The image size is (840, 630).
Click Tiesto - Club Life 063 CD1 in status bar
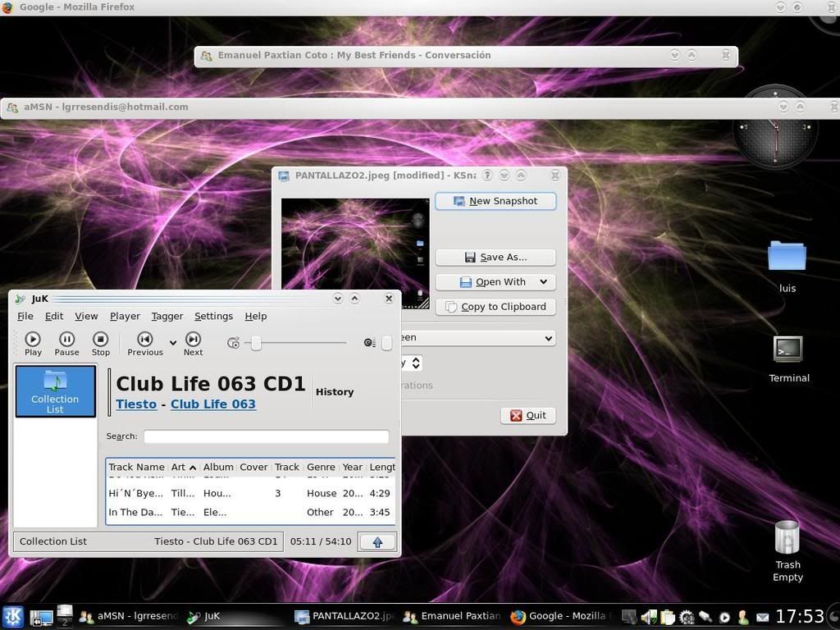(216, 541)
